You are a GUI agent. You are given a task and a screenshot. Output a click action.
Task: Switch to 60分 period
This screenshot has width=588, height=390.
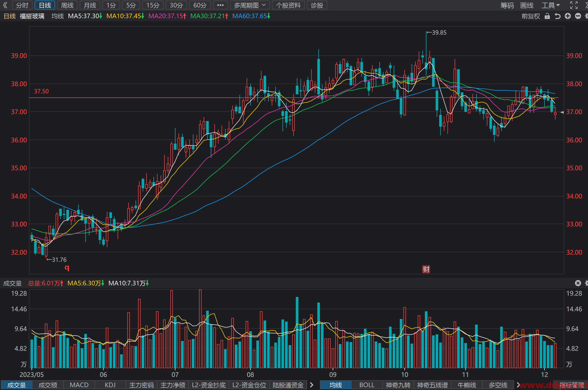coord(200,5)
